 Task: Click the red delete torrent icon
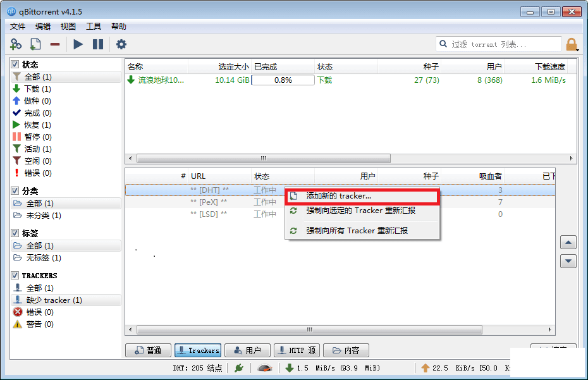pos(55,44)
